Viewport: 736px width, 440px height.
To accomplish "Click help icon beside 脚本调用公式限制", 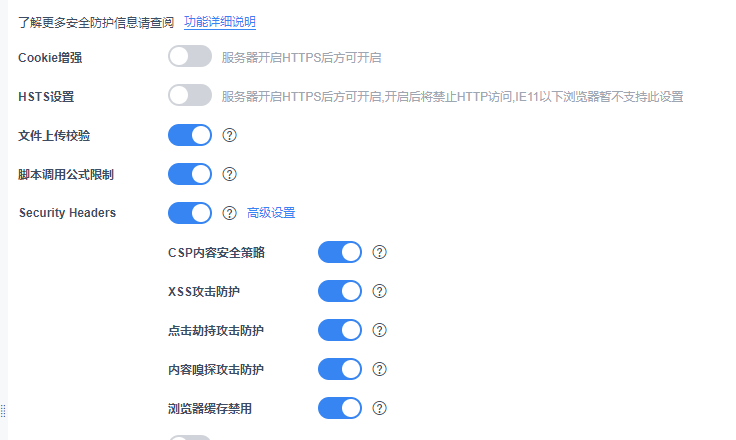I will 229,174.
